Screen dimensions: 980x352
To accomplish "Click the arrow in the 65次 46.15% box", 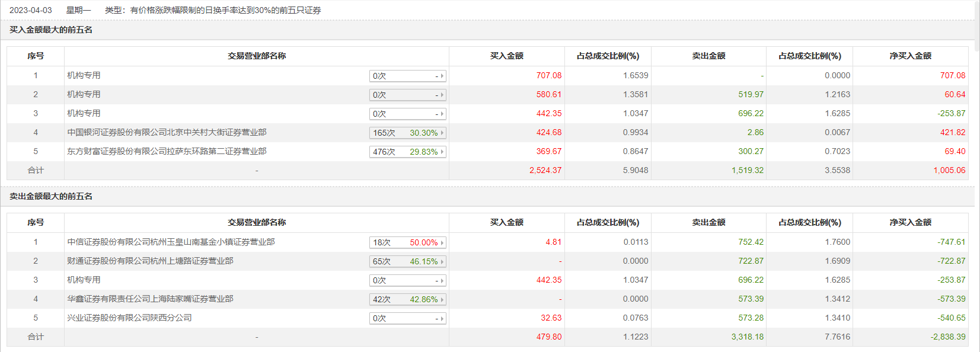I will [x=442, y=261].
